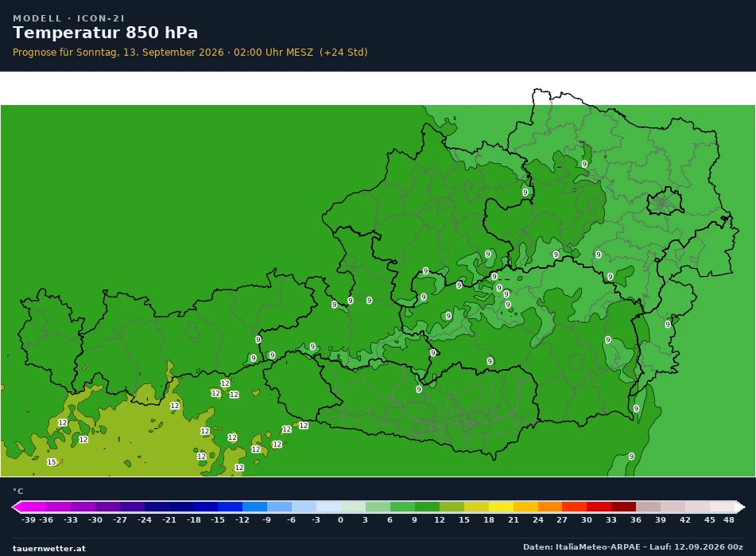
Task: Pick the dusty pink swatch between 36 and 39
Action: click(x=648, y=507)
